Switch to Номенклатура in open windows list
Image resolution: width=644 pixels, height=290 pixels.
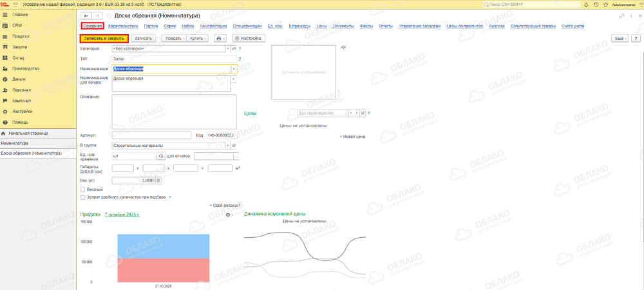38,144
